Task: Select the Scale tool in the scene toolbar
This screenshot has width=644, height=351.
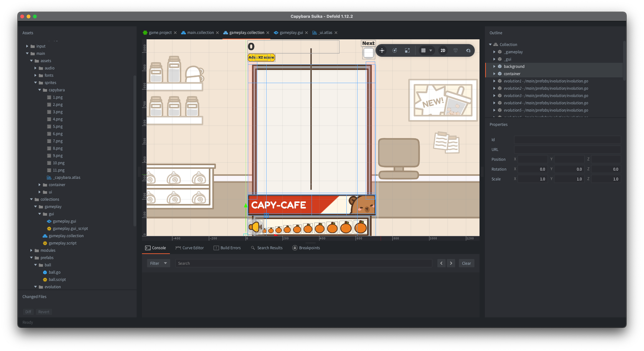Action: click(x=407, y=50)
